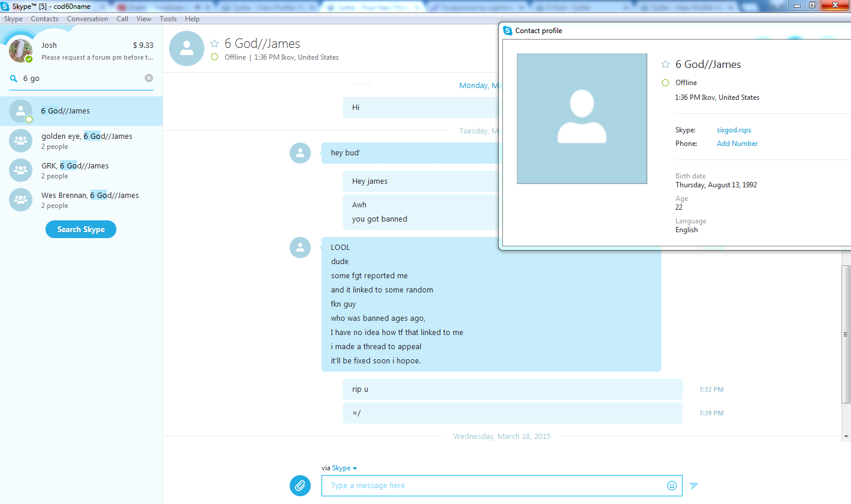Image resolution: width=851 pixels, height=504 pixels.
Task: Open 'golden eye, 6 God//James' conversation
Action: coord(81,141)
